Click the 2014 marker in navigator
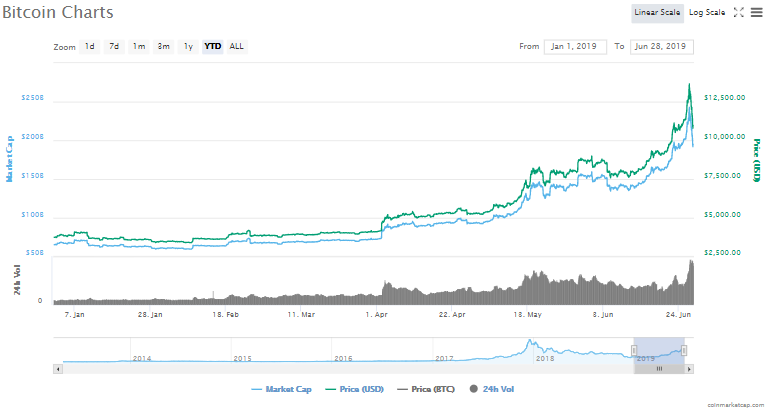This screenshot has height=412, width=769. [142, 359]
